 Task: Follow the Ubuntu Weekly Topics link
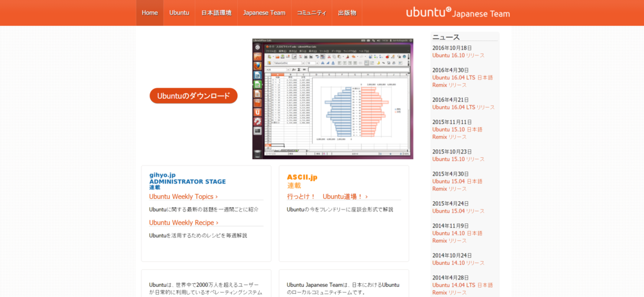click(184, 196)
